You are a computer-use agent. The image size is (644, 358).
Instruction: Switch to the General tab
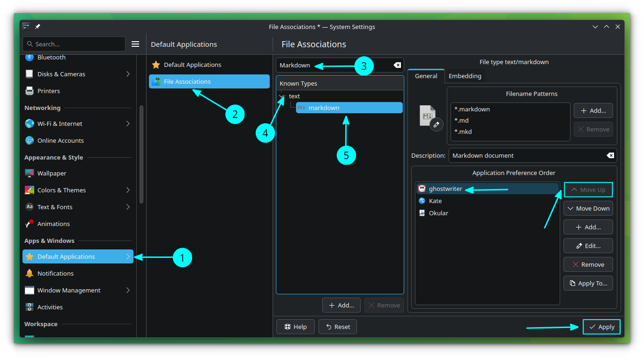pyautogui.click(x=426, y=76)
